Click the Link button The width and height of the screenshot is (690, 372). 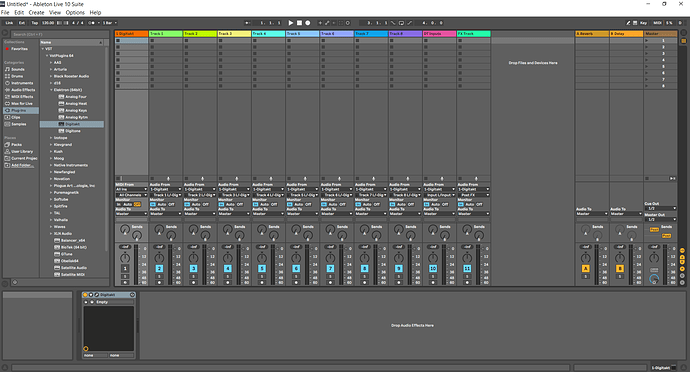9,23
